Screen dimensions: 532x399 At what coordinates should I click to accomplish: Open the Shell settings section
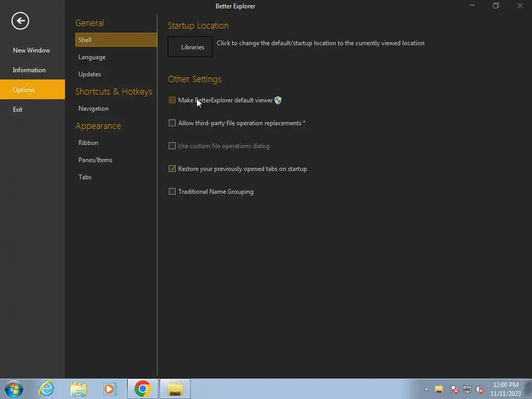(x=116, y=39)
